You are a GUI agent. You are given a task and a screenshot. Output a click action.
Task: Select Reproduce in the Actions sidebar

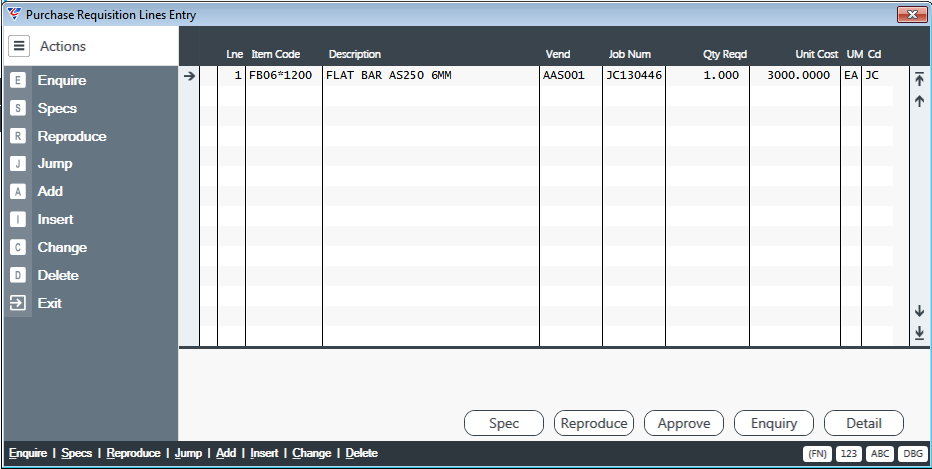(72, 136)
